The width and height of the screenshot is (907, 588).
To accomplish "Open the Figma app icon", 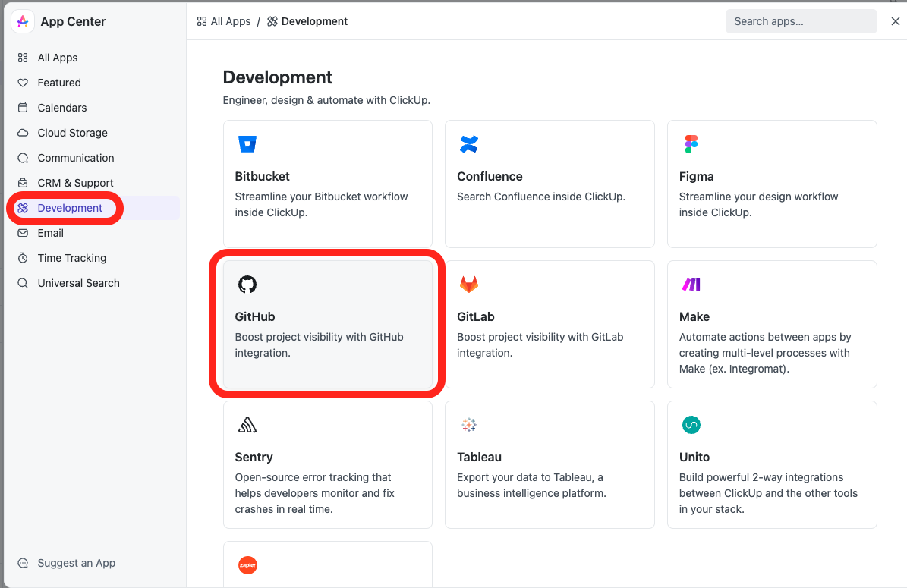I will pos(691,144).
